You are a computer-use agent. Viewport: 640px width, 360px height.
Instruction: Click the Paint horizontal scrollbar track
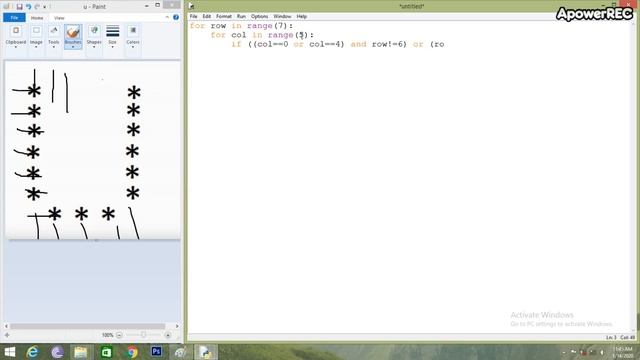(88, 326)
